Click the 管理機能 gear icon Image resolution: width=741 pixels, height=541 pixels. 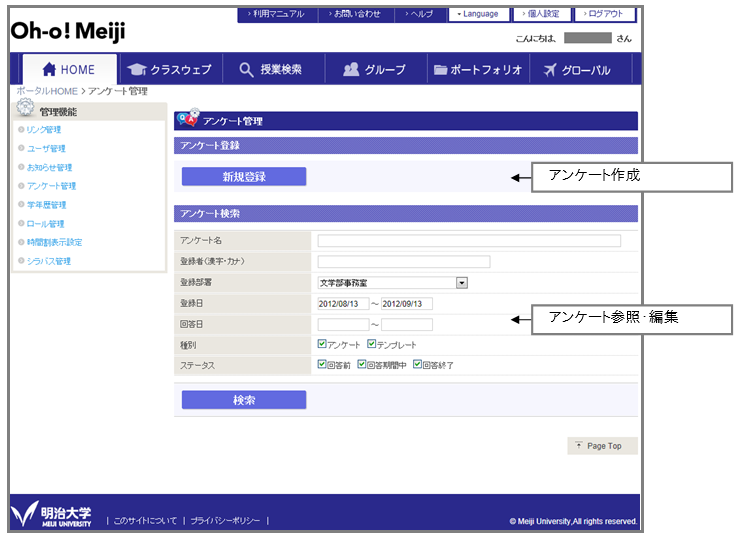click(25, 107)
